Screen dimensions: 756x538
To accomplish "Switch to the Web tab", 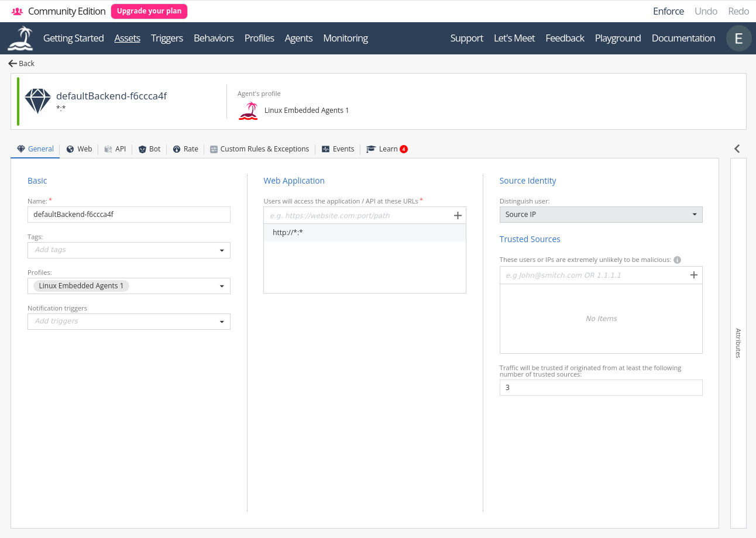I will [x=79, y=149].
